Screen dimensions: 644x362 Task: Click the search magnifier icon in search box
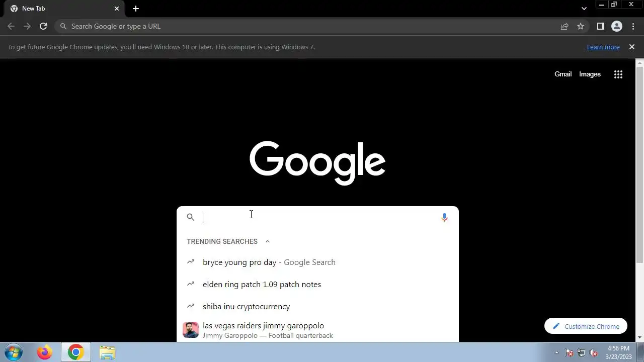[x=190, y=217]
